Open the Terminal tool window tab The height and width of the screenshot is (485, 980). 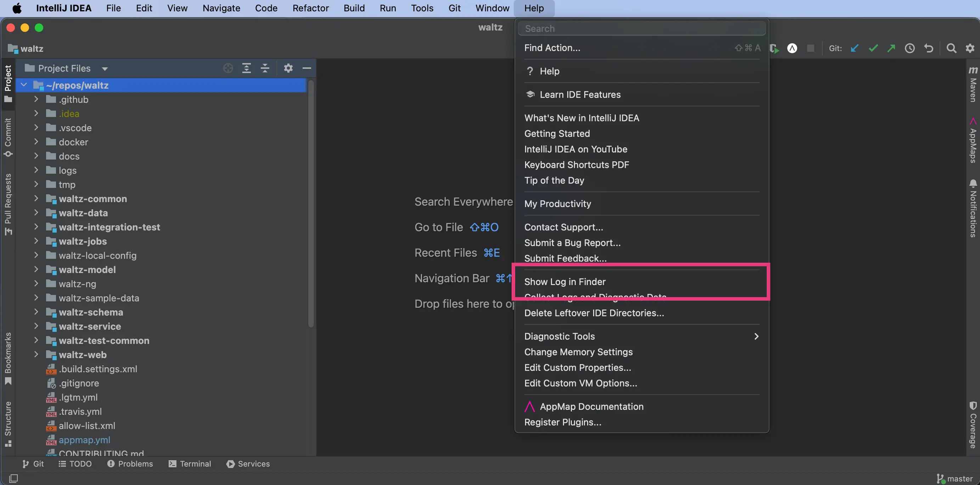190,464
